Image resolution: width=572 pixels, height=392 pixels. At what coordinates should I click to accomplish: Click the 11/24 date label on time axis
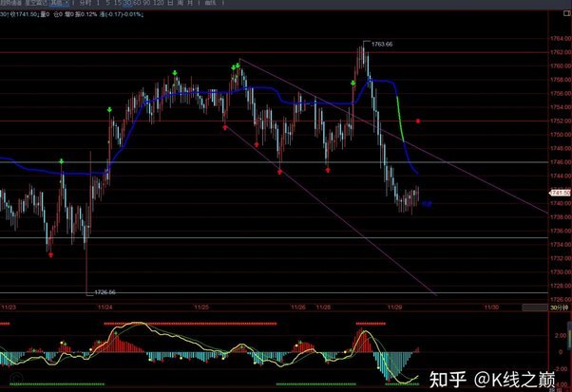(x=105, y=308)
